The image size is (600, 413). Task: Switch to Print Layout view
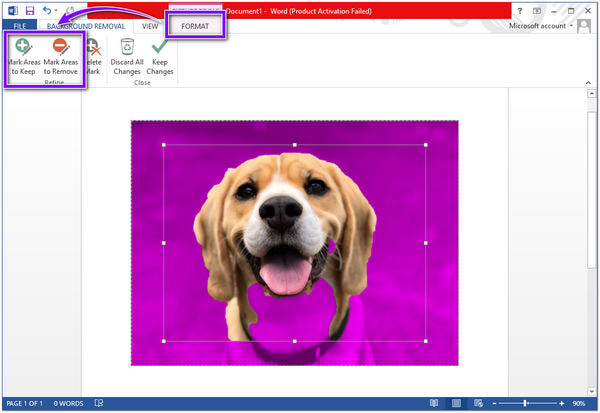(x=456, y=403)
